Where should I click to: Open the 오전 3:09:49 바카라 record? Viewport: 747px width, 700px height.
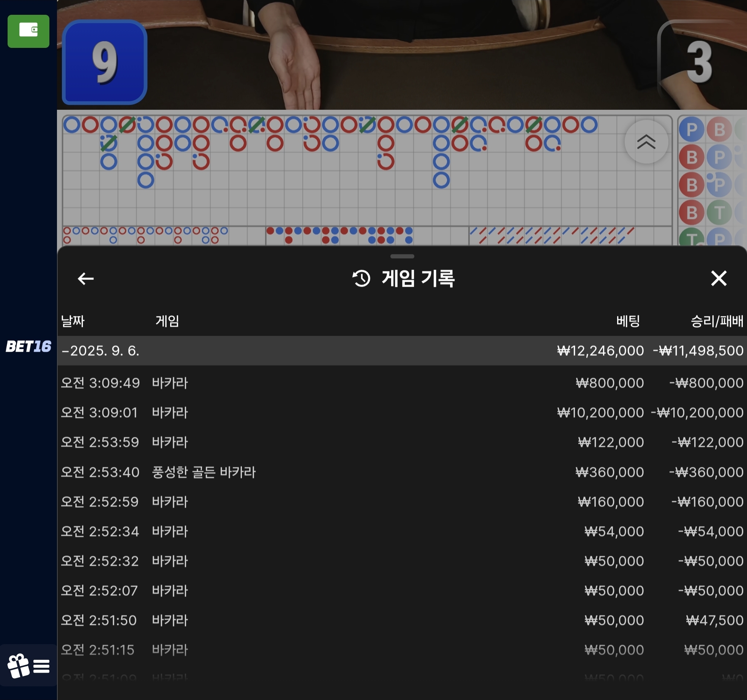[x=402, y=383]
